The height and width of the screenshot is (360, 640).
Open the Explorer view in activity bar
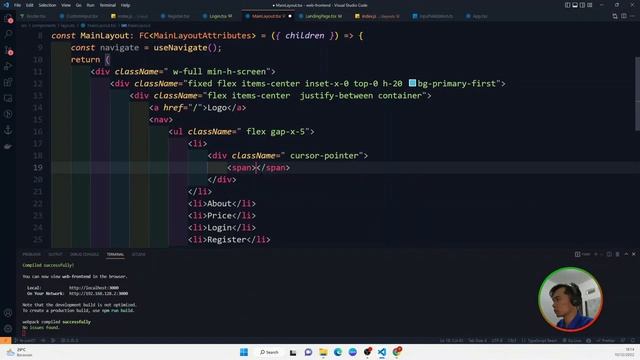point(8,19)
